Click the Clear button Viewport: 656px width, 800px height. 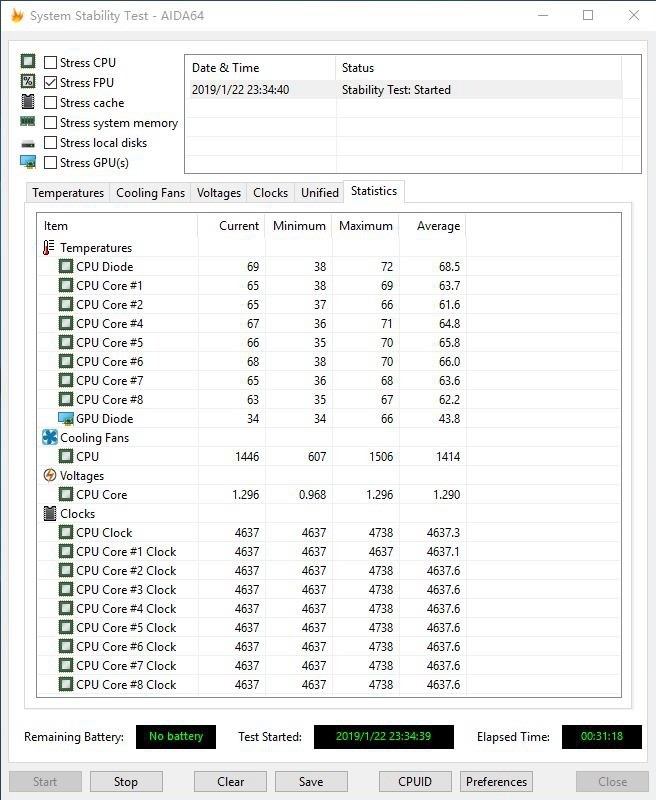click(230, 782)
